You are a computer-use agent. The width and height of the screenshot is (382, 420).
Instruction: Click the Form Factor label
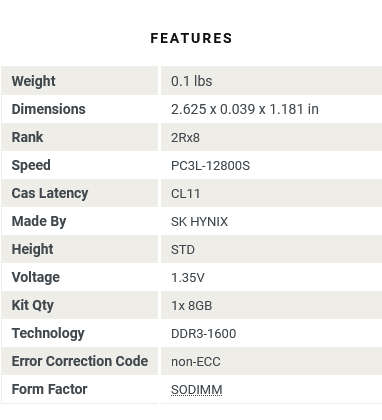coord(49,389)
